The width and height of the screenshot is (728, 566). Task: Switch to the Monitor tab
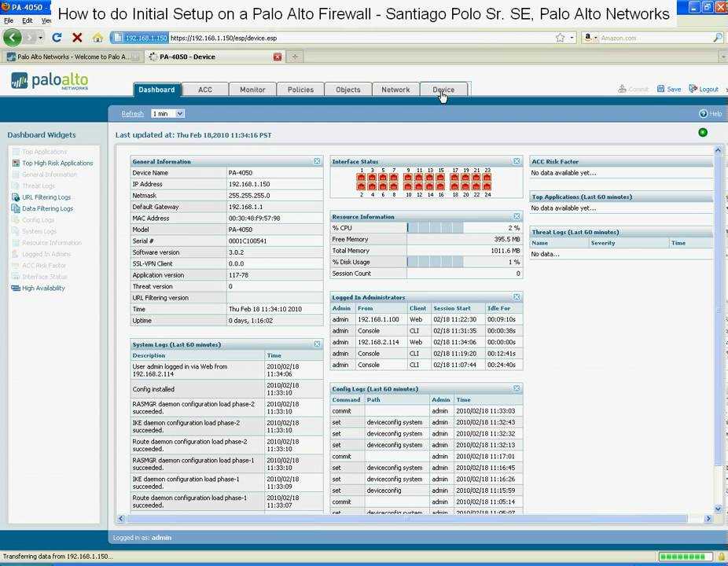(252, 89)
